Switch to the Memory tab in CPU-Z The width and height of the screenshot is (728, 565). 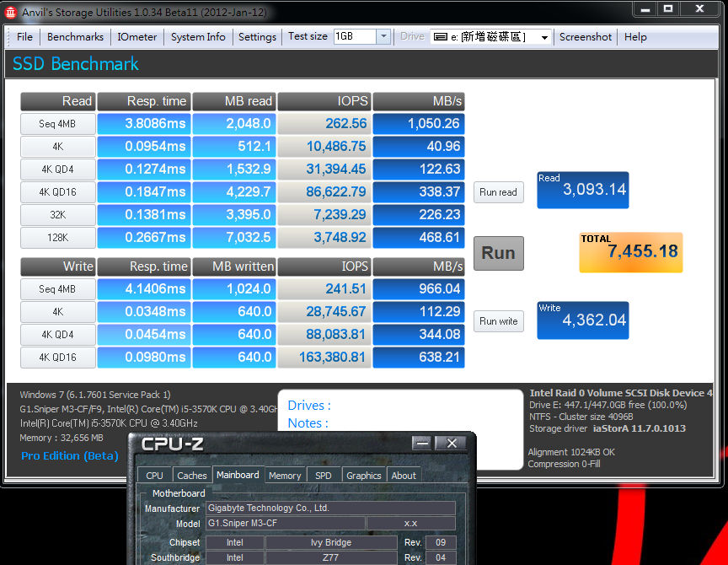point(285,476)
